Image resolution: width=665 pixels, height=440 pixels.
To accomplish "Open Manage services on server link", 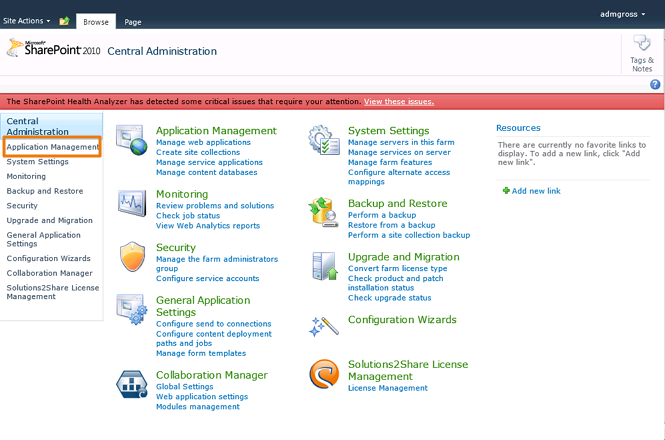I will 400,152.
